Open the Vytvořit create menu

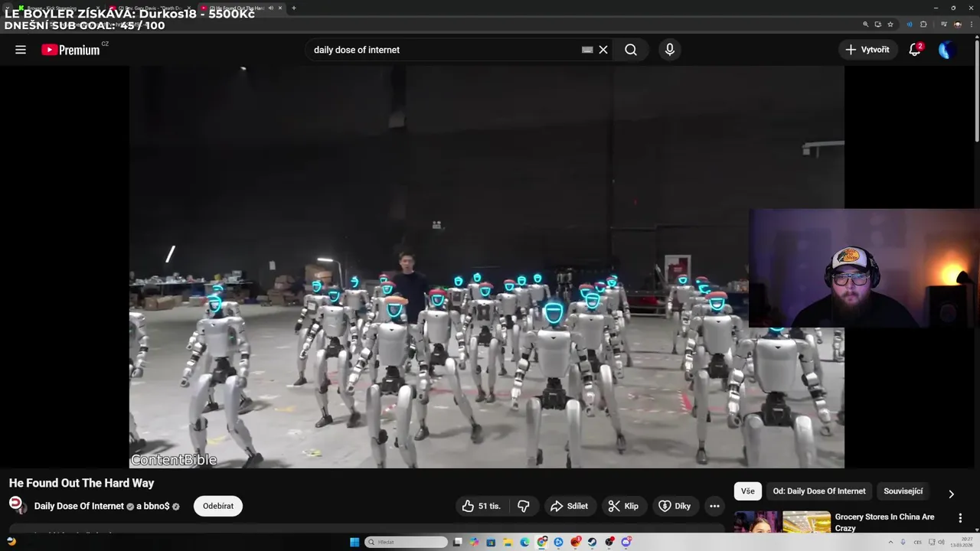[867, 50]
